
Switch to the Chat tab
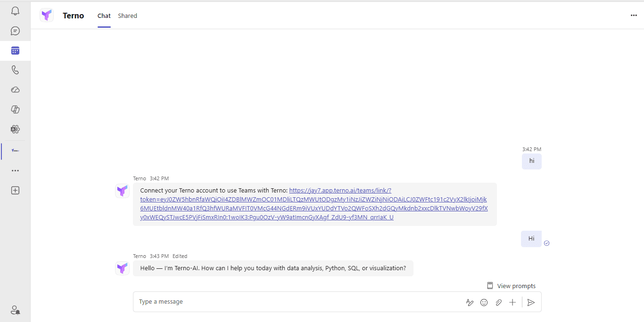pyautogui.click(x=104, y=16)
